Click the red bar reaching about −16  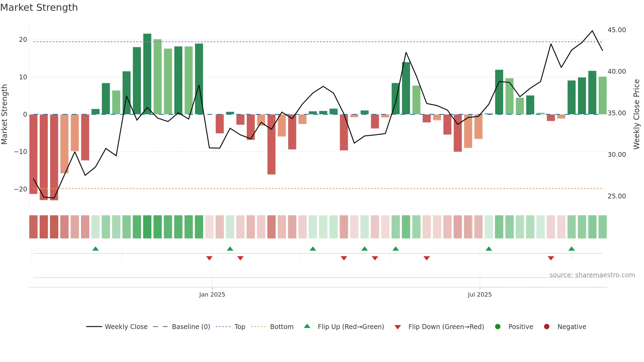tap(272, 144)
